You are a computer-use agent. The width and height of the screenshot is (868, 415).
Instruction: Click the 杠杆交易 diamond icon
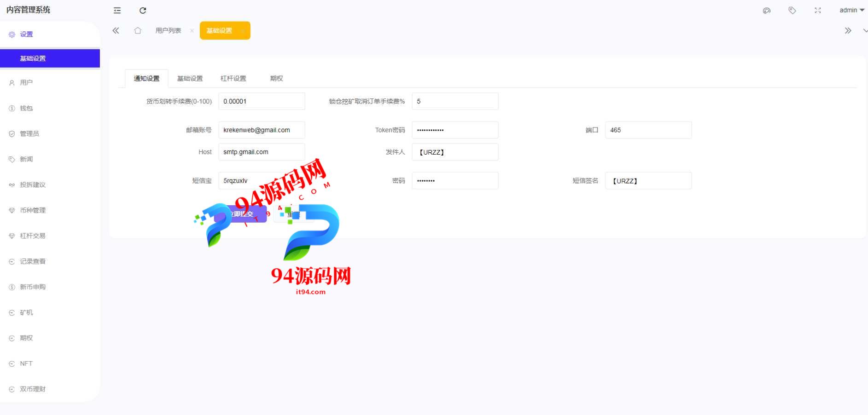click(12, 236)
